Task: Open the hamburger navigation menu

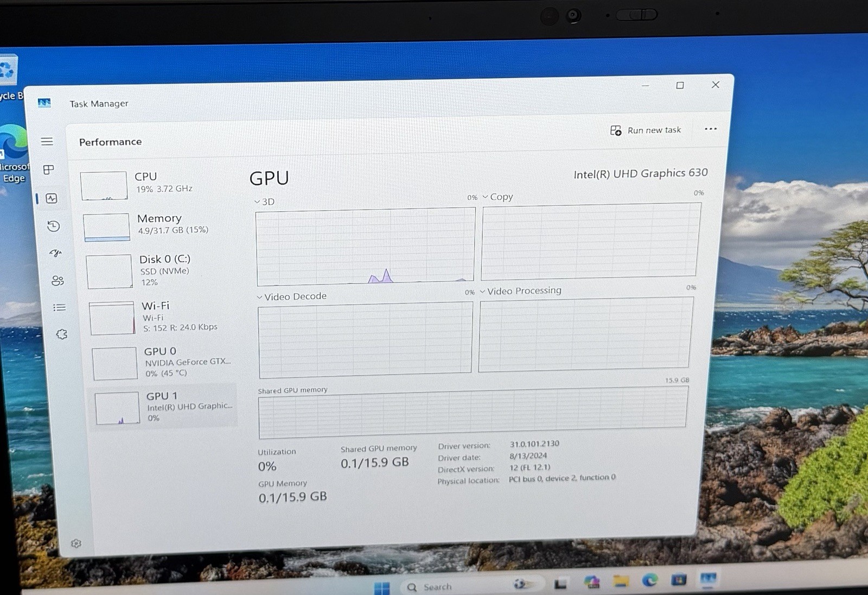Action: pyautogui.click(x=47, y=142)
